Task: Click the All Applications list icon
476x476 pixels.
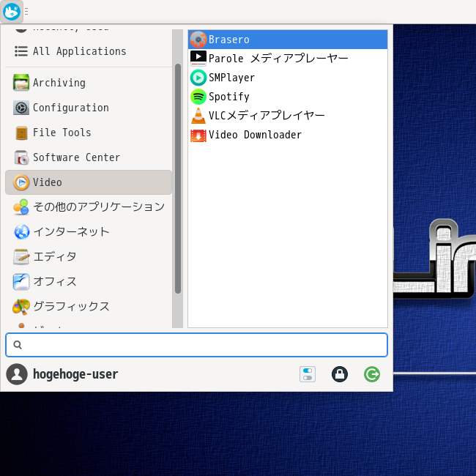Action: pos(21,51)
